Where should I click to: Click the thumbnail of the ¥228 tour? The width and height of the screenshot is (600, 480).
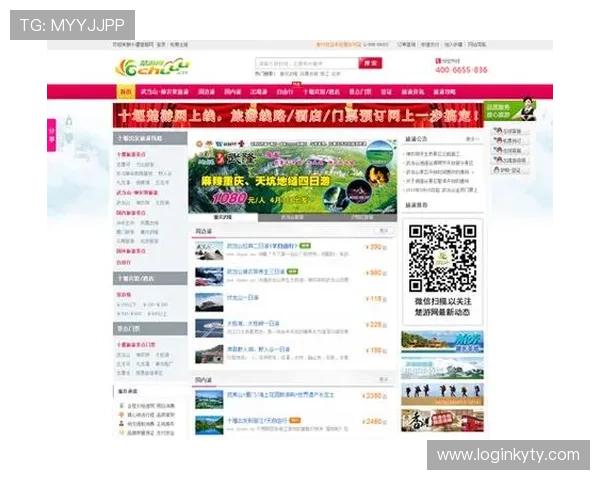209,327
